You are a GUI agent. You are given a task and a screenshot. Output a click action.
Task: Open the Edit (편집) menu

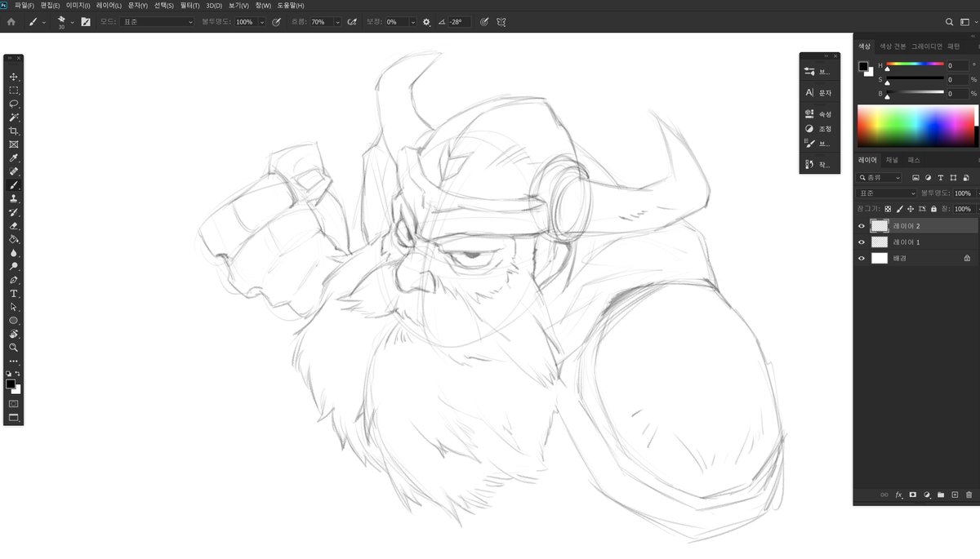[51, 6]
